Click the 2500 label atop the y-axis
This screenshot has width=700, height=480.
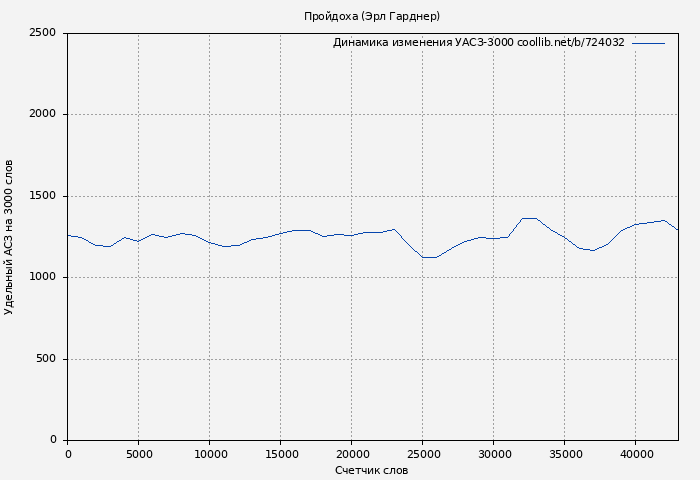point(43,33)
